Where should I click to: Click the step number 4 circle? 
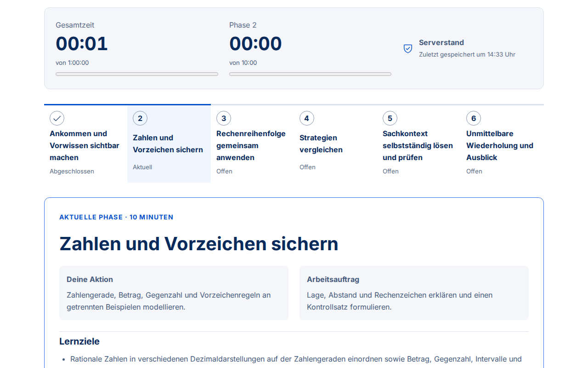[307, 118]
